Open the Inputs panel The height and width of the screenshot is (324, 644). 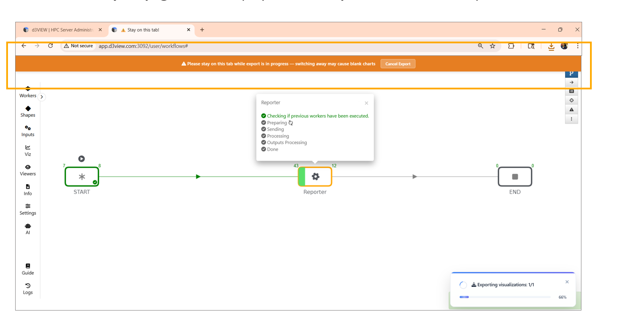coord(28,131)
